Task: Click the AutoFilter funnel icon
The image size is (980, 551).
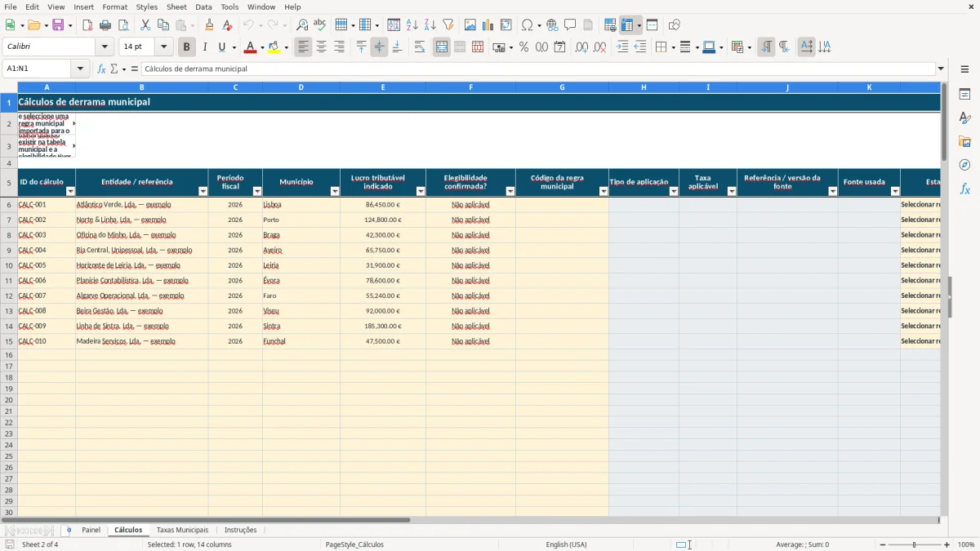Action: (x=448, y=25)
